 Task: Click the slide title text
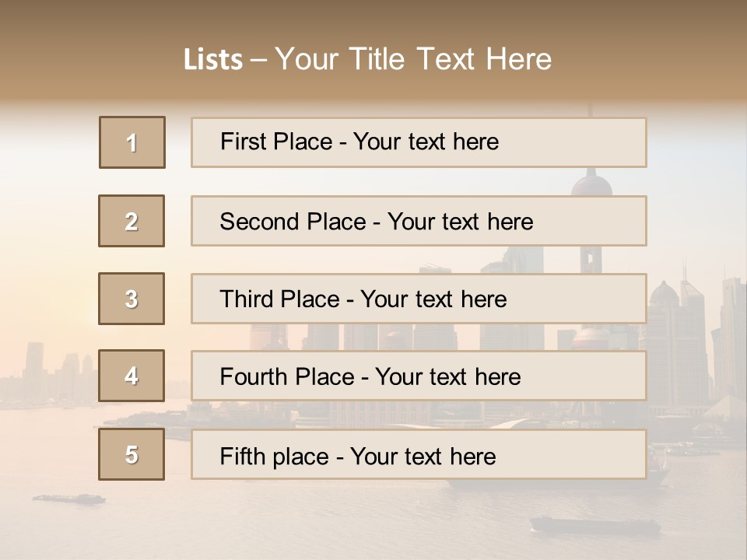click(368, 59)
